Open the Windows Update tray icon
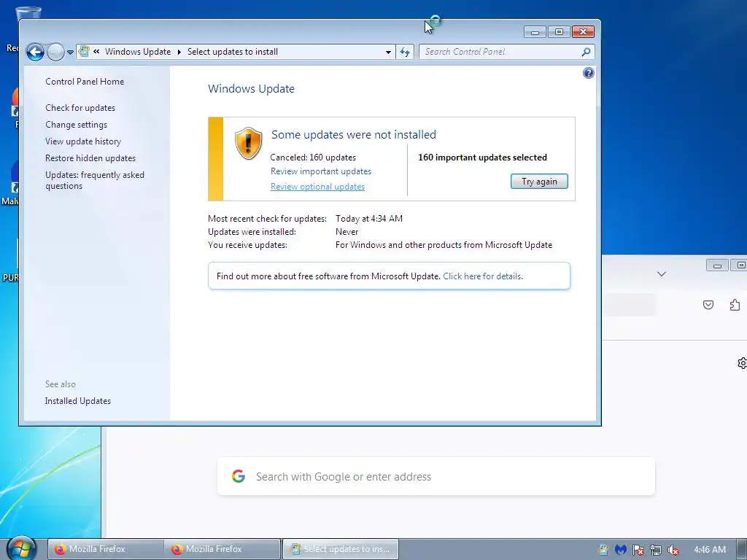747x560 pixels. [603, 550]
